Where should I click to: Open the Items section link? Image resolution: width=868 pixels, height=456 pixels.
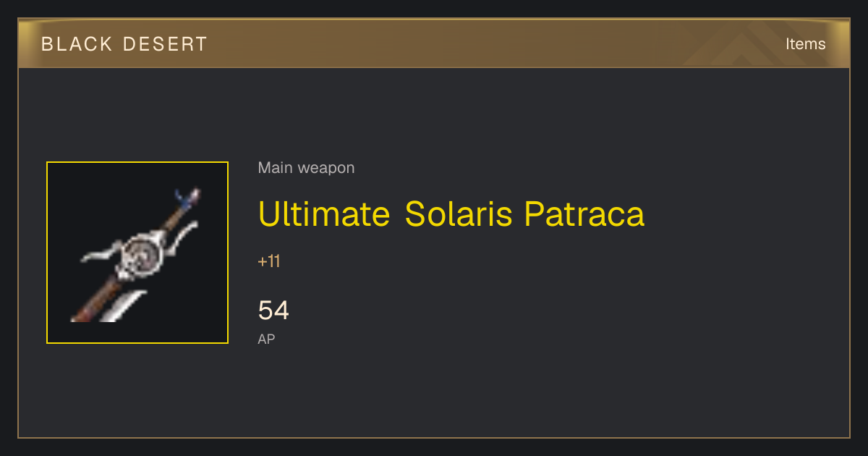pos(805,43)
